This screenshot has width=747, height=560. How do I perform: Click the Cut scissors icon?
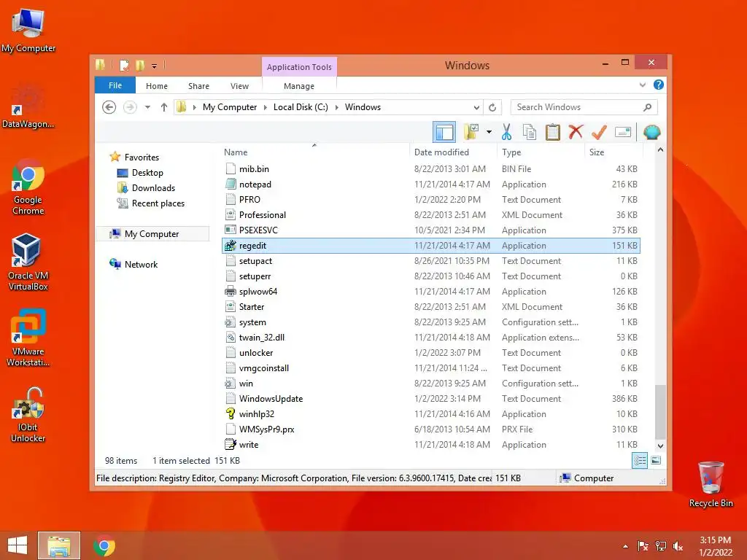tap(506, 132)
